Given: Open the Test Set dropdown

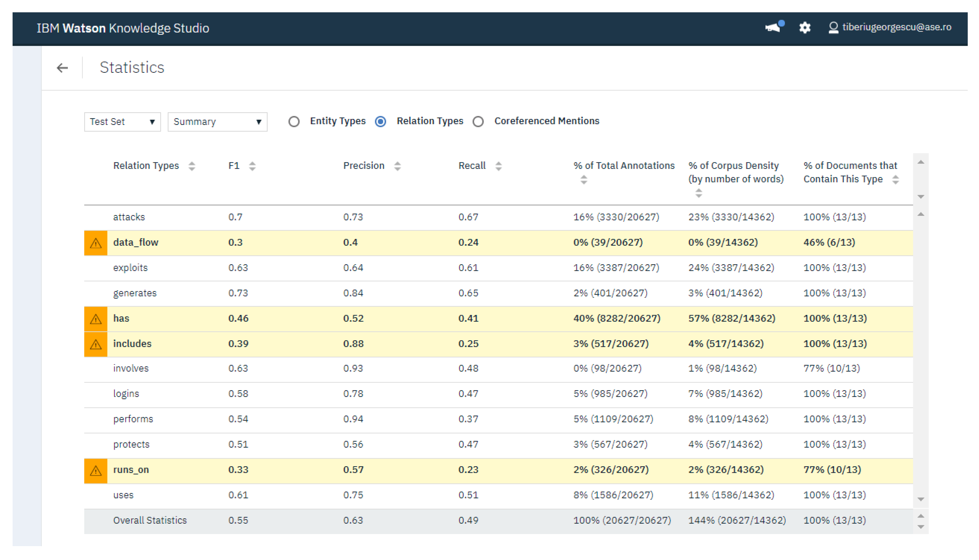Looking at the screenshot, I should pos(122,122).
